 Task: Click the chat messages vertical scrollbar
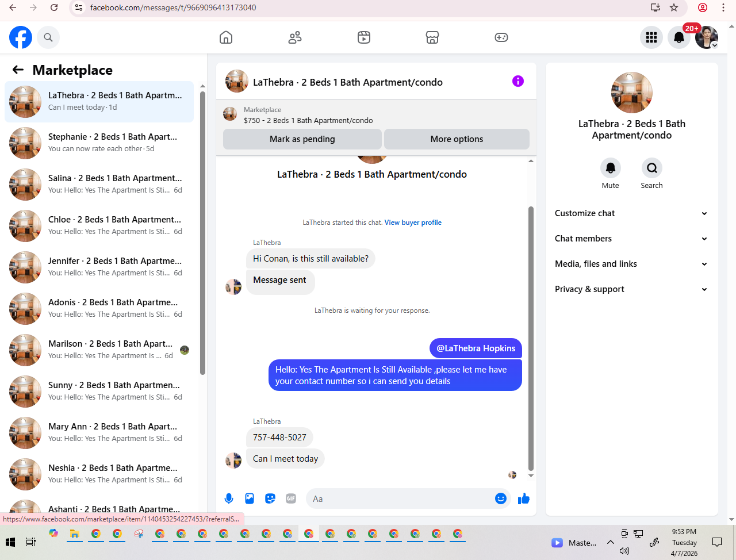point(531,338)
